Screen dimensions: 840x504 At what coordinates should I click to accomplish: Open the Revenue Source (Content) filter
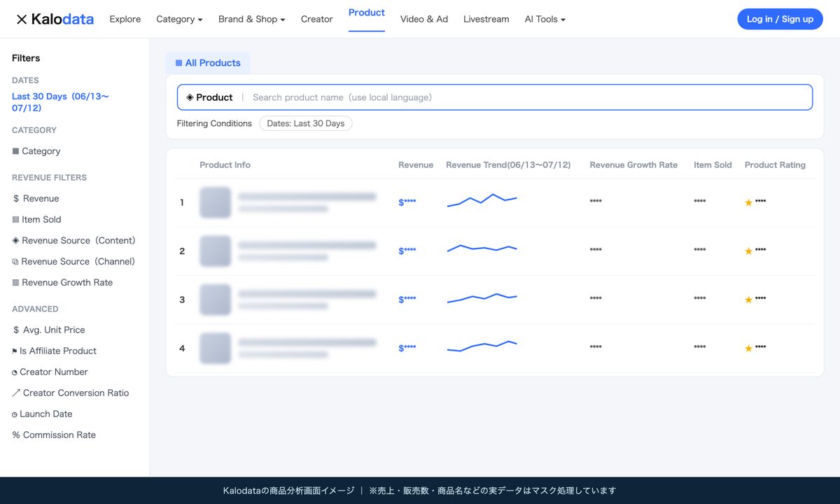[x=73, y=241]
